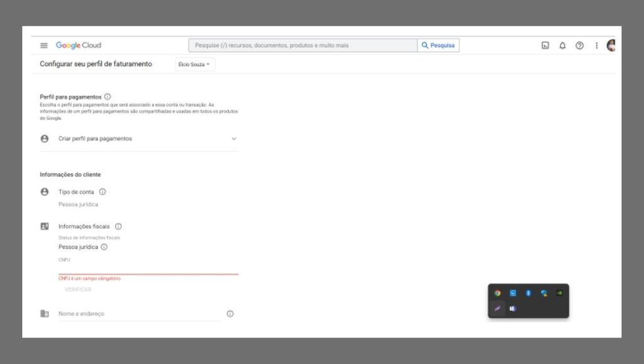The image size is (644, 364).
Task: Open the help question mark icon
Action: [x=579, y=45]
